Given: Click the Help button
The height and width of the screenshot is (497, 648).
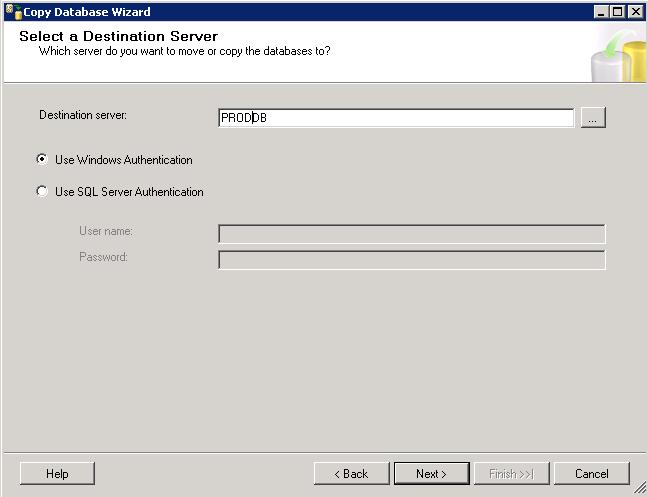Looking at the screenshot, I should pos(57,473).
